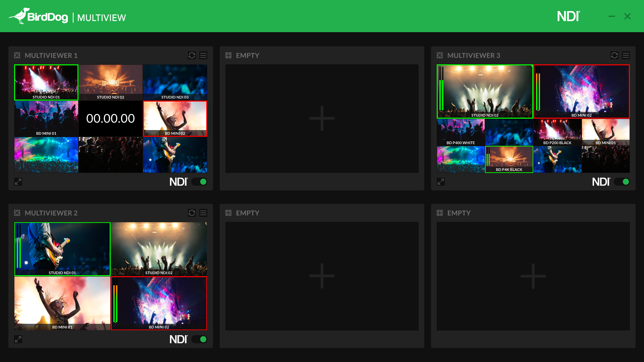The width and height of the screenshot is (644, 362).
Task: Add a multiviewer in the top-center empty panel
Action: [x=322, y=118]
